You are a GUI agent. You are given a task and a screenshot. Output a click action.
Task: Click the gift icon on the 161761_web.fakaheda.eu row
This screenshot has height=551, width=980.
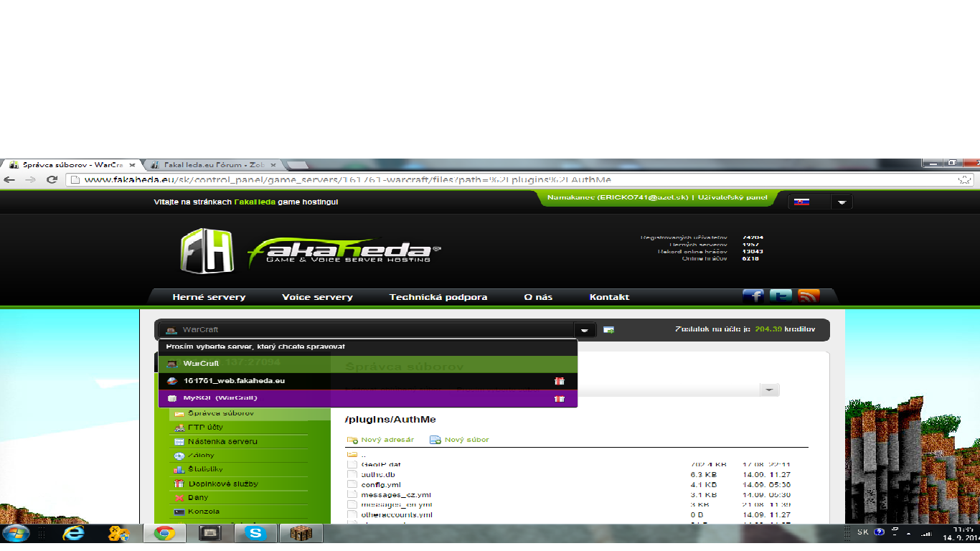pyautogui.click(x=559, y=381)
